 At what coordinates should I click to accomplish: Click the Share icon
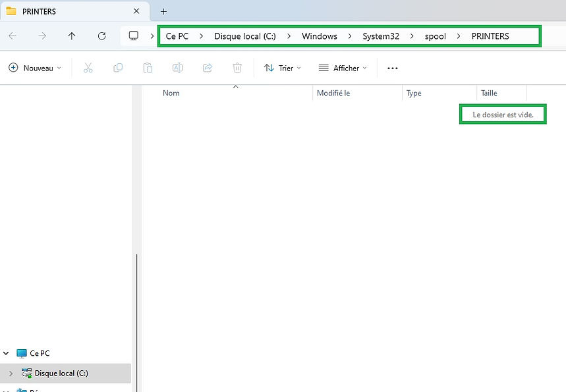coord(208,68)
